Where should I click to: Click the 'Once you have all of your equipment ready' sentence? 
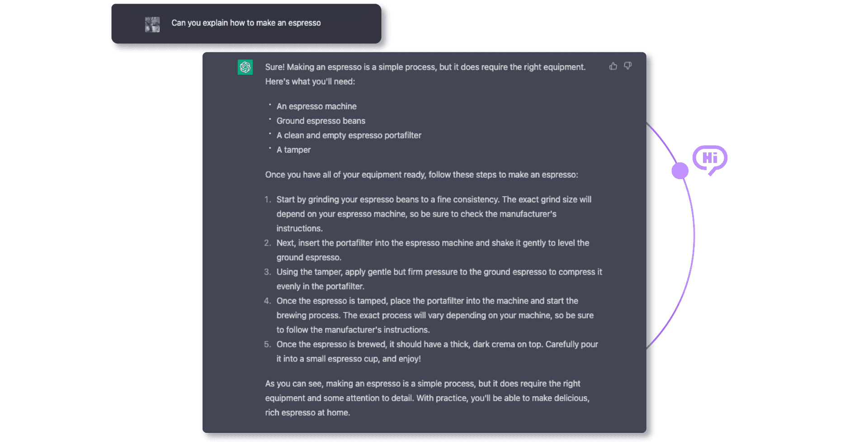click(x=421, y=175)
